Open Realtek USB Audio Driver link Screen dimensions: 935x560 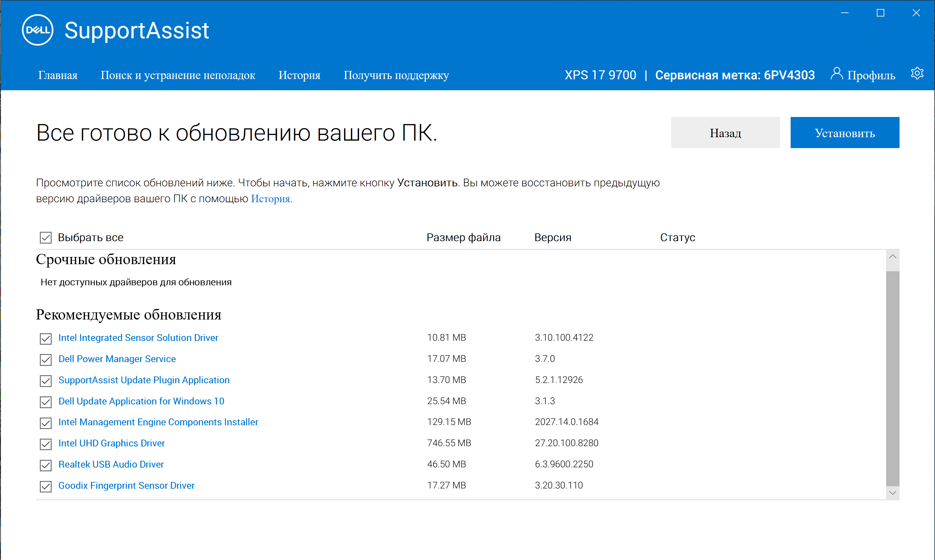111,464
